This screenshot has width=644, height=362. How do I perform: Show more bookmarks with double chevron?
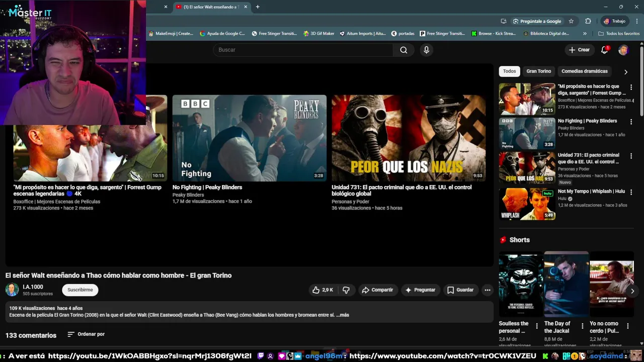click(585, 34)
